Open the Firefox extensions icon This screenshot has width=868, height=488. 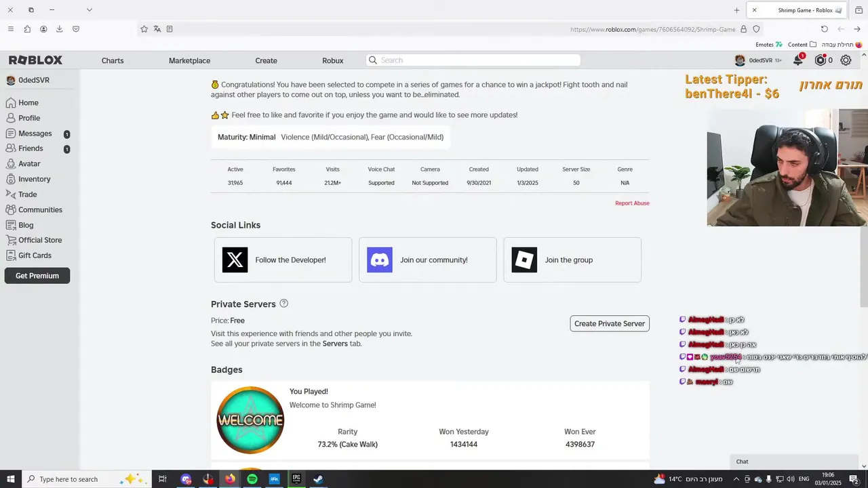pos(27,29)
